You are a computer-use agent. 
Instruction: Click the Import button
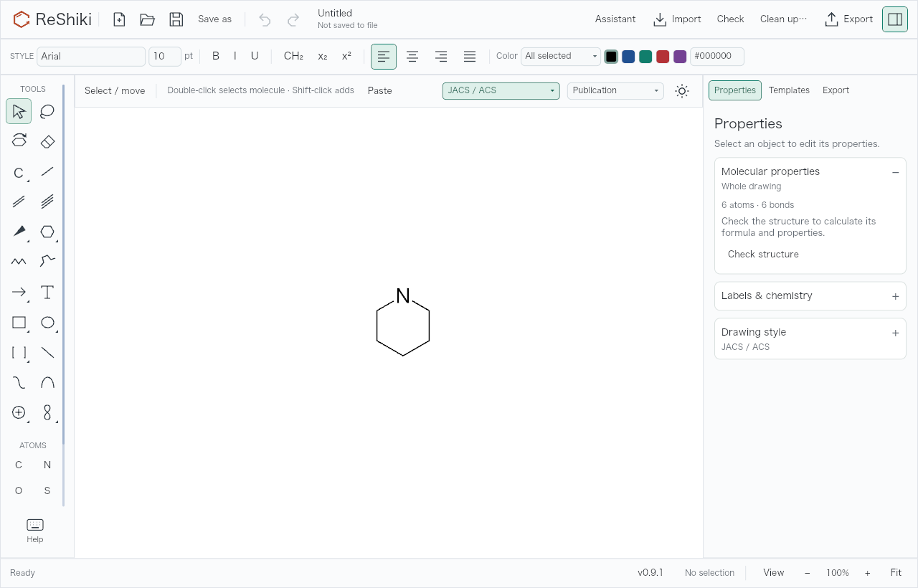(677, 19)
